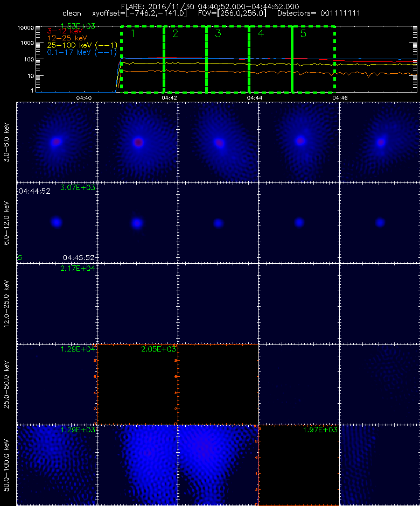
Task: Click the '12.0-25.0 keV' row label
Action: [x=7, y=304]
